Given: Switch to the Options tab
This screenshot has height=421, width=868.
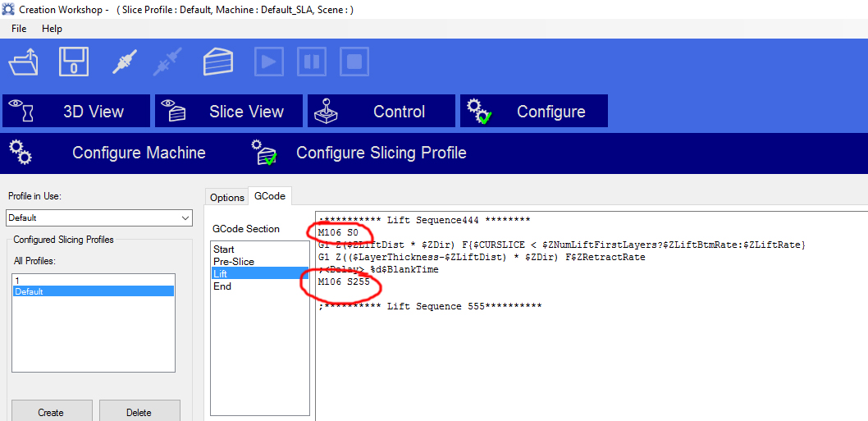Looking at the screenshot, I should pos(227,197).
